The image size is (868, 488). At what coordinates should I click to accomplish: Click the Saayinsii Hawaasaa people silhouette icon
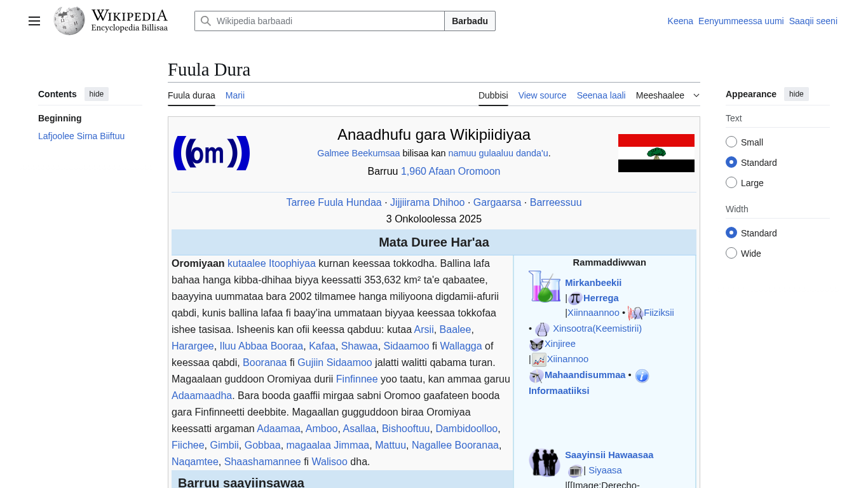545,462
